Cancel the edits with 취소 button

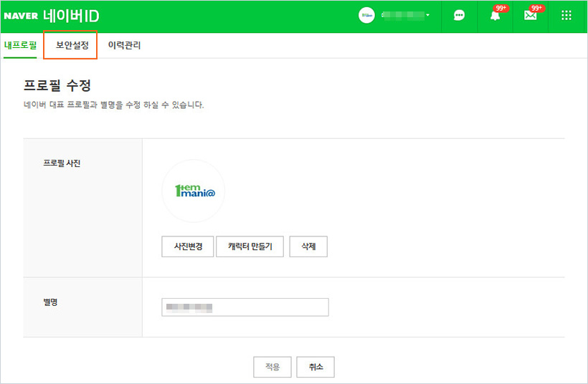click(x=316, y=367)
